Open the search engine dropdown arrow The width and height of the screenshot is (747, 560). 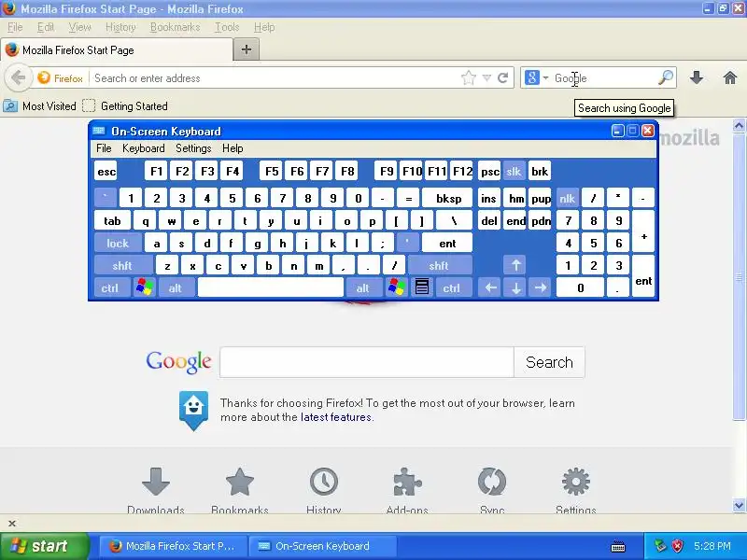[x=545, y=77]
